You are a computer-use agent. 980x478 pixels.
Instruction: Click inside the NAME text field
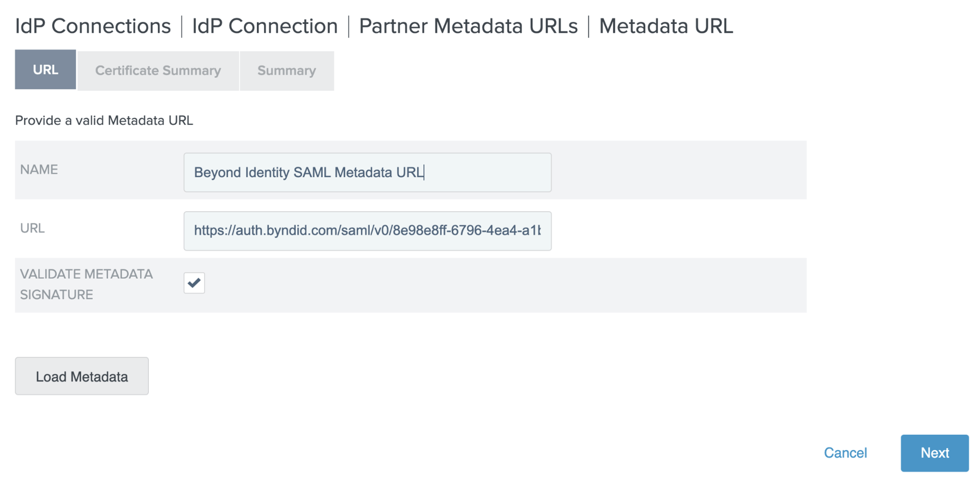coord(367,172)
